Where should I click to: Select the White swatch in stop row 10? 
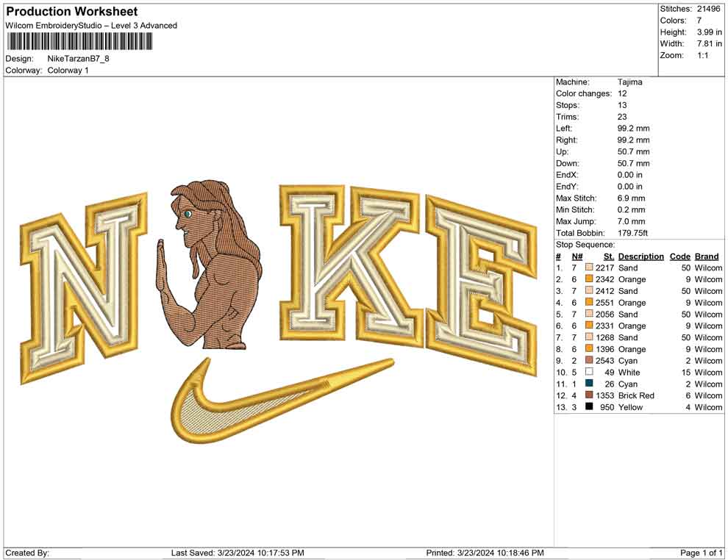pyautogui.click(x=589, y=372)
